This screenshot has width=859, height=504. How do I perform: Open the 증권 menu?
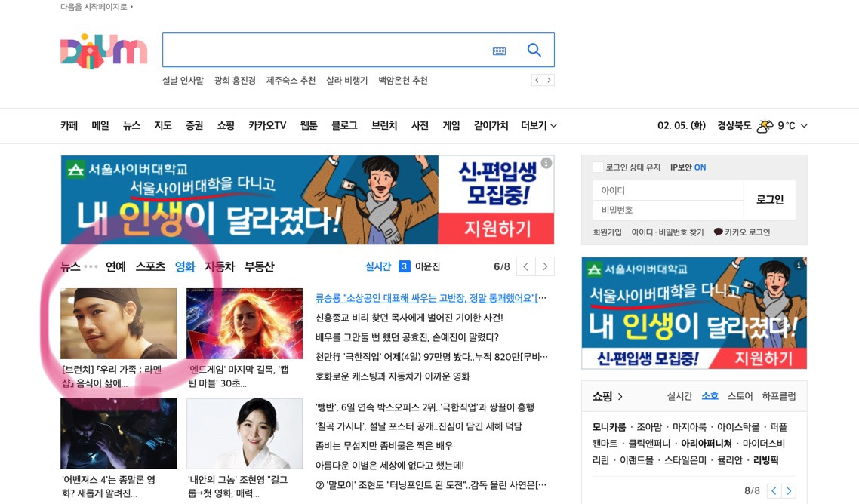194,125
